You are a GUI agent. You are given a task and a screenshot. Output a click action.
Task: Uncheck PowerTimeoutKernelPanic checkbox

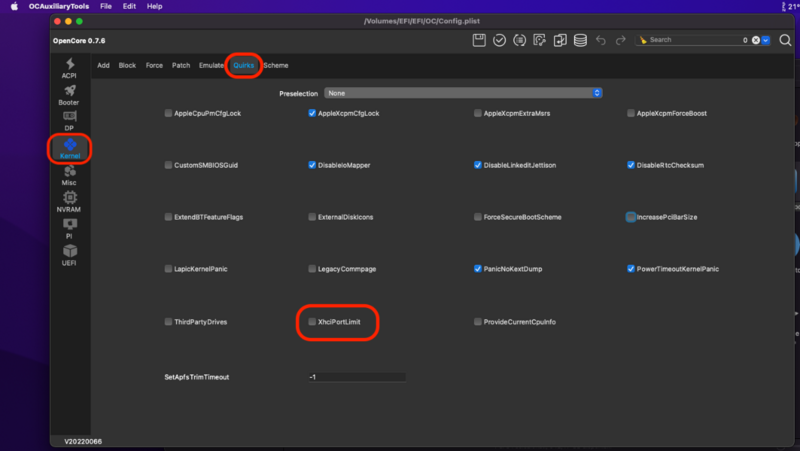pos(631,269)
